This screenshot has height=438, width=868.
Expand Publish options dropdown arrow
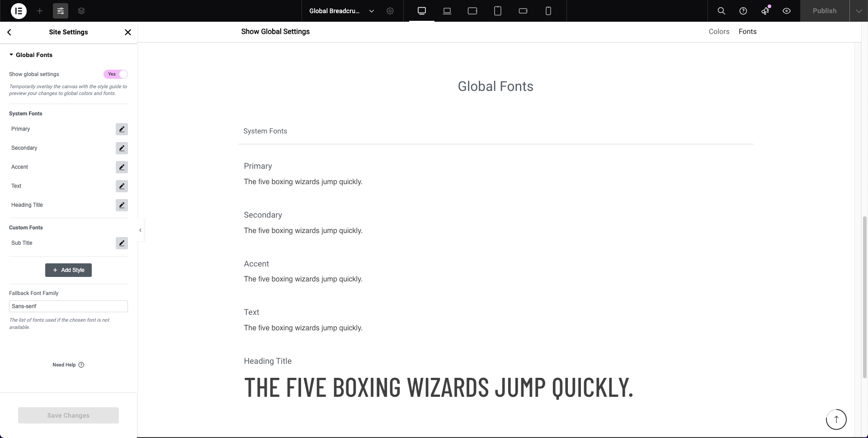859,11
